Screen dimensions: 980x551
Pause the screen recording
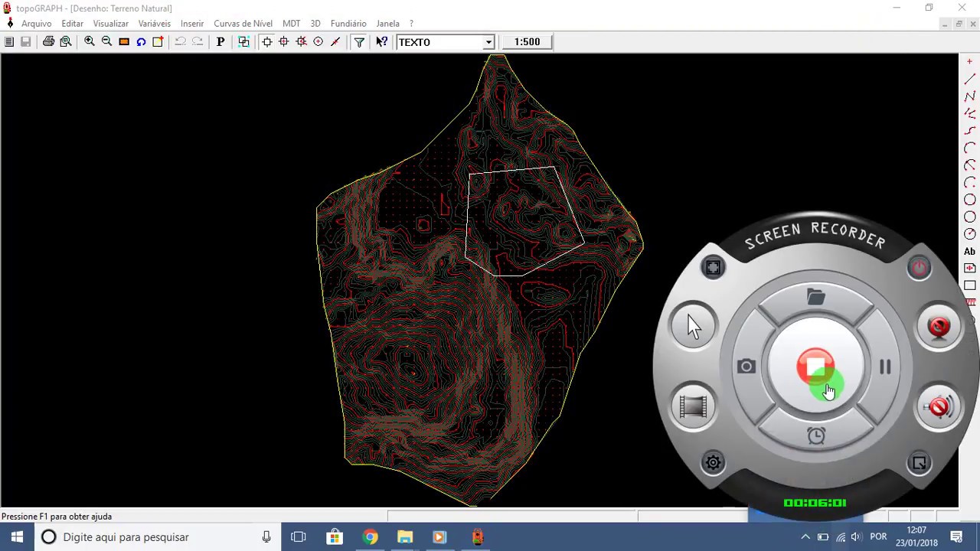[x=885, y=367]
